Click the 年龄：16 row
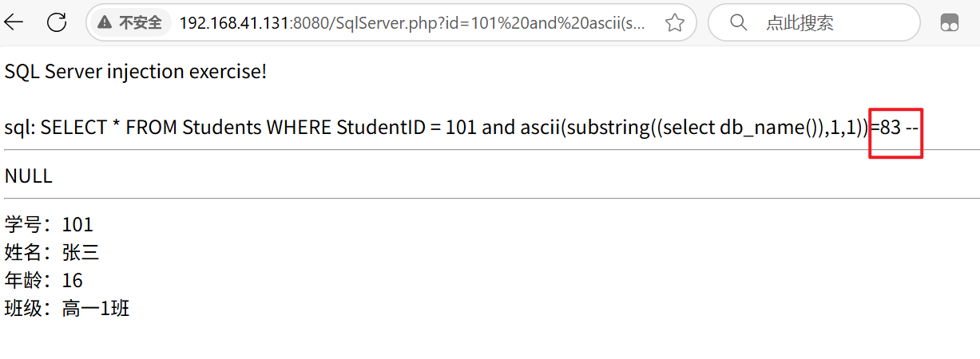The height and width of the screenshot is (359, 980). [x=44, y=281]
